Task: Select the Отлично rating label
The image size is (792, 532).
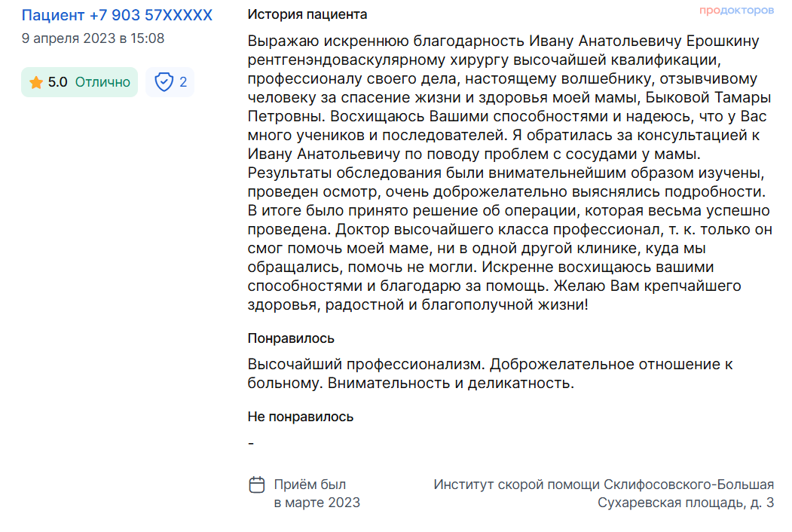Action: coord(102,82)
